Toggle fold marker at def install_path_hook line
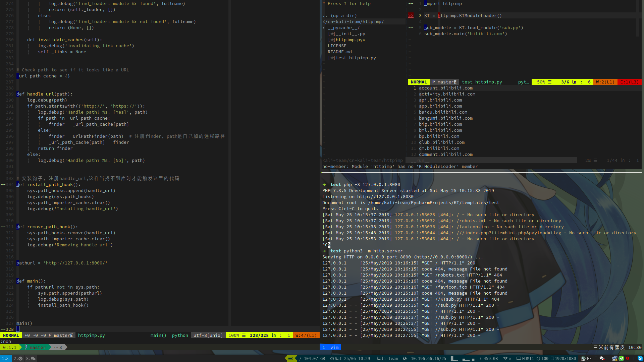The height and width of the screenshot is (362, 644). 3,185
